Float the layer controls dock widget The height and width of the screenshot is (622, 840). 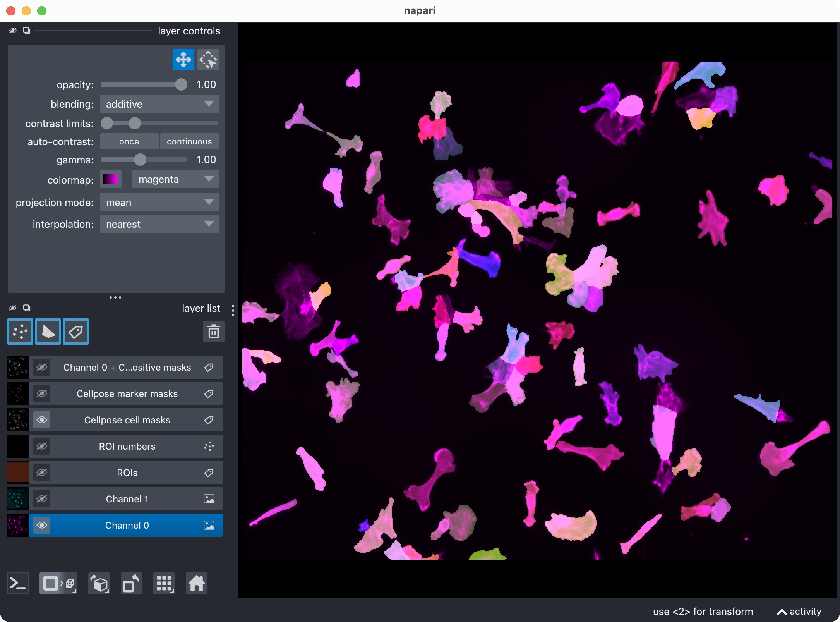coord(27,31)
